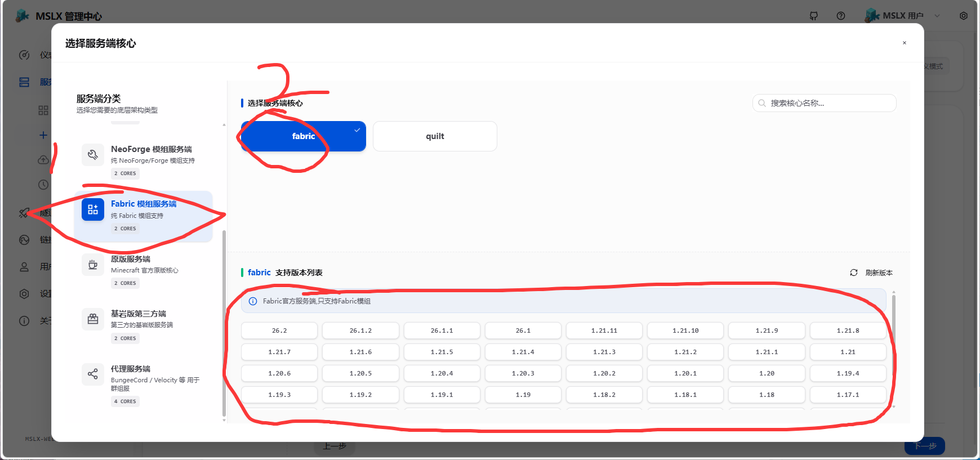Pick version 1.19.2

tap(360, 395)
